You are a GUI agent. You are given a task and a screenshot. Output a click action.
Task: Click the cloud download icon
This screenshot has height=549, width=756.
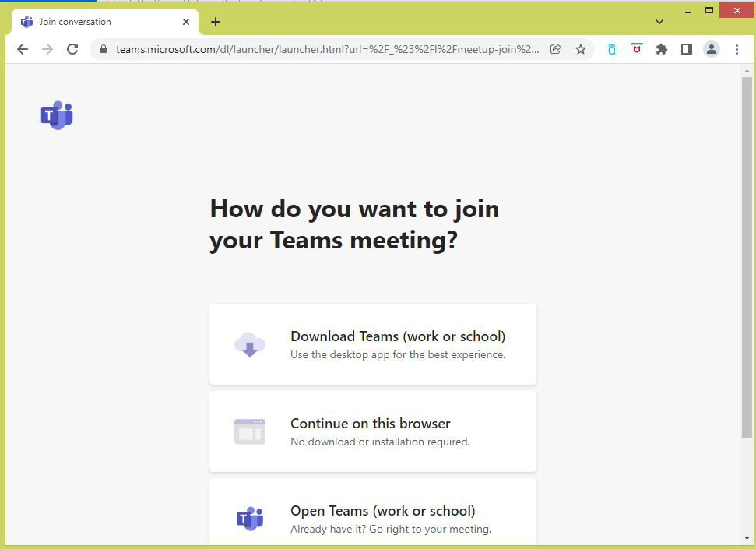click(x=250, y=344)
